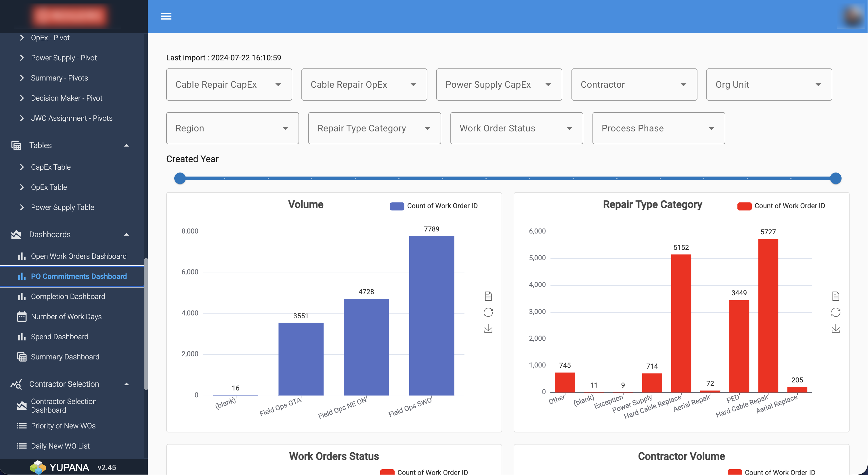868x475 pixels.
Task: Select the Power Supply Table entry
Action: (x=62, y=207)
